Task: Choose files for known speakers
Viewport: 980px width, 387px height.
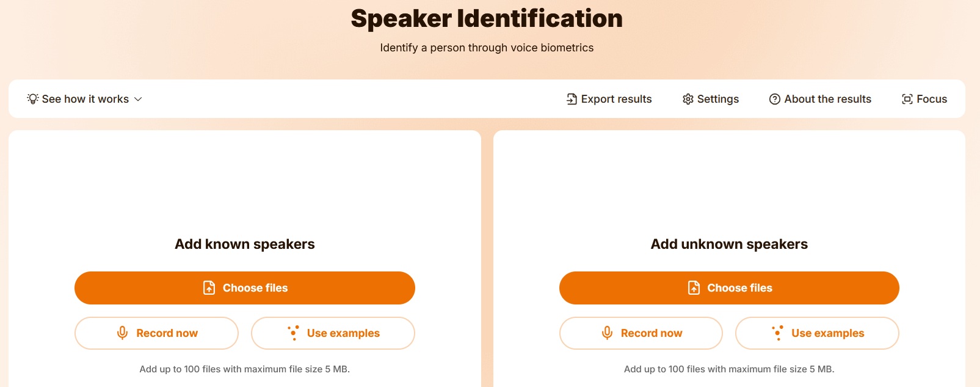Action: (245, 288)
